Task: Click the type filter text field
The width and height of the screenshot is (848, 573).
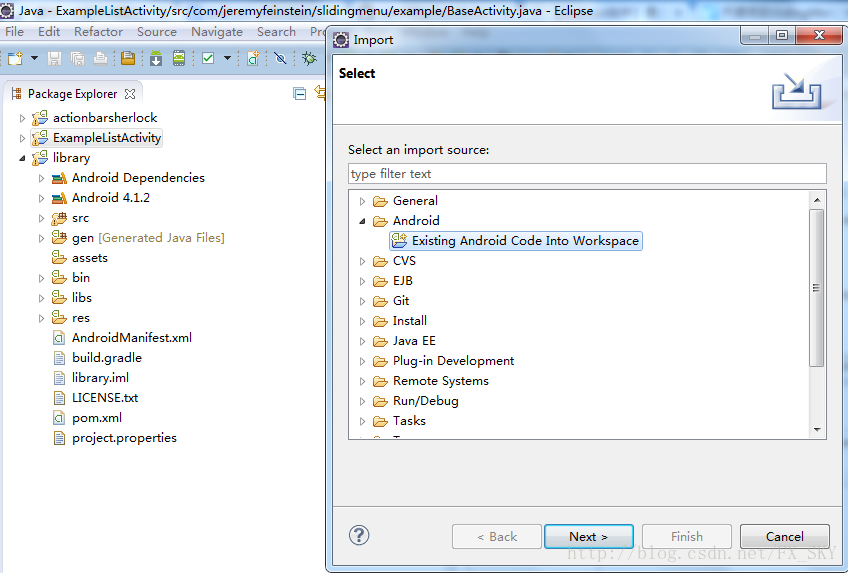Action: point(587,174)
